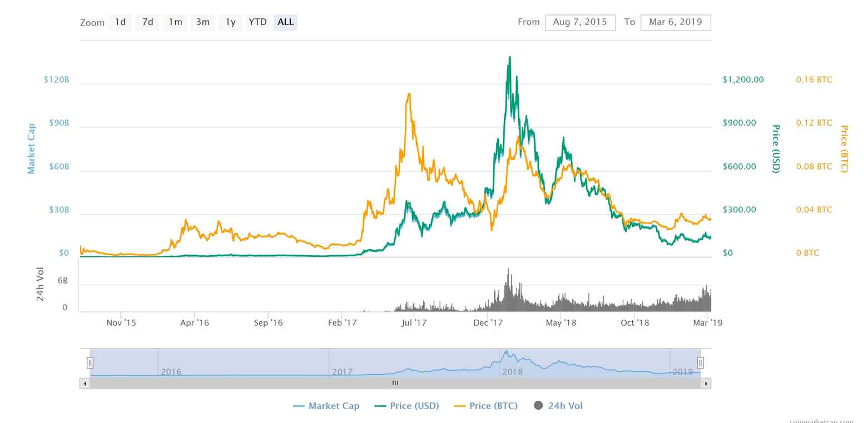868x423 pixels.
Task: Set zoom to 1m
Action: pos(175,22)
